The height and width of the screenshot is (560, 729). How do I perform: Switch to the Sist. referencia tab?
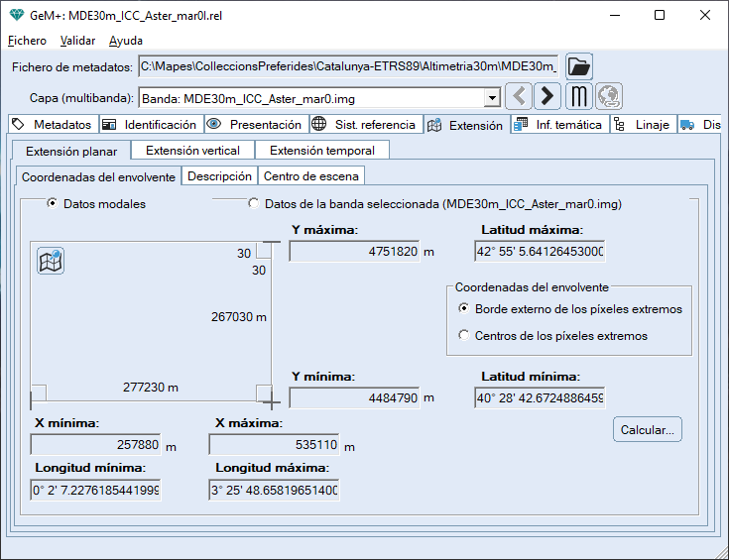(x=363, y=125)
